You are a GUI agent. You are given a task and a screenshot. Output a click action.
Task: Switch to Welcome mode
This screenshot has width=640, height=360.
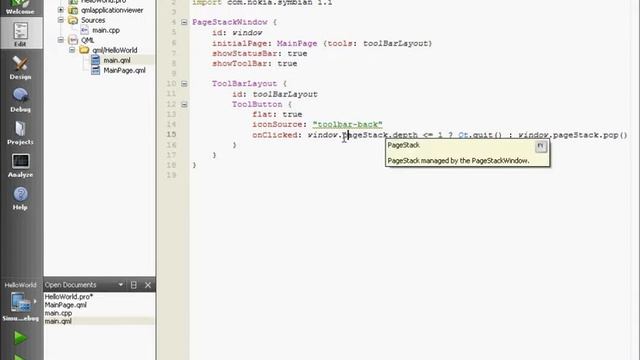20,7
